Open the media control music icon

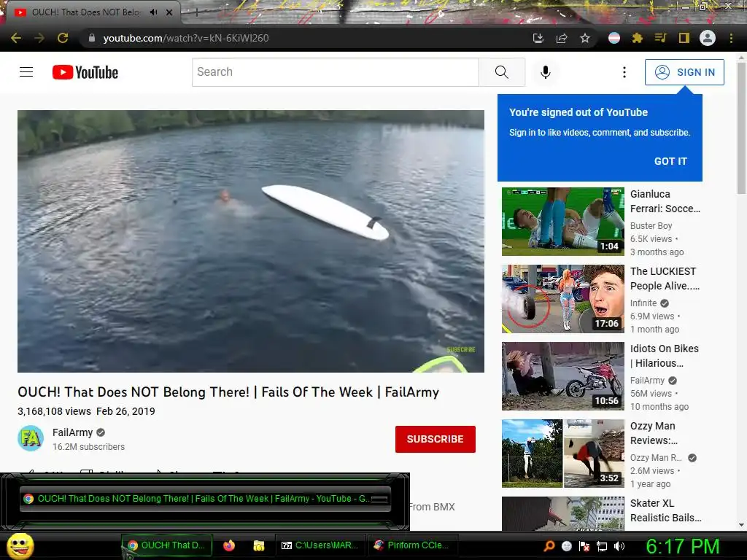[661, 38]
